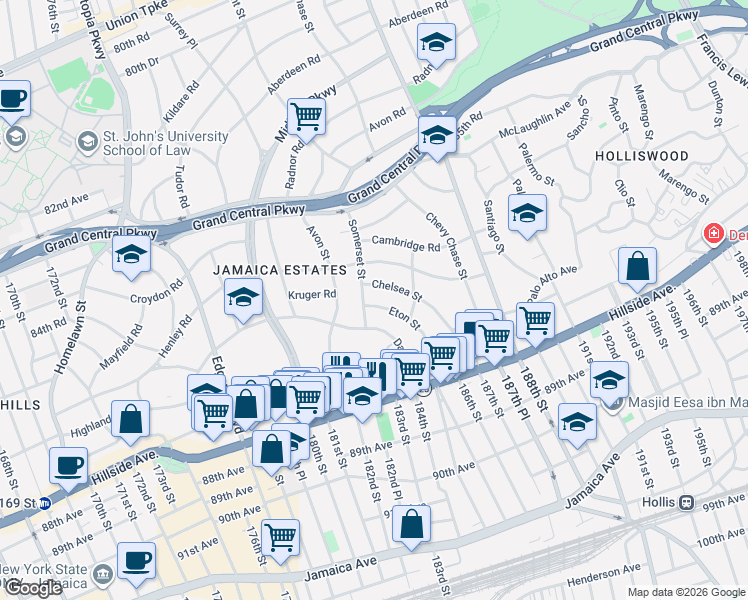Open the shopping cart marker near Radnor Rd

307,120
